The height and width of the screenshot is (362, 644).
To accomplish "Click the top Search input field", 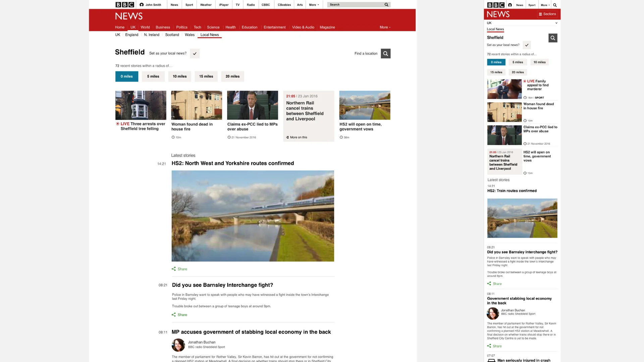I will (x=356, y=5).
